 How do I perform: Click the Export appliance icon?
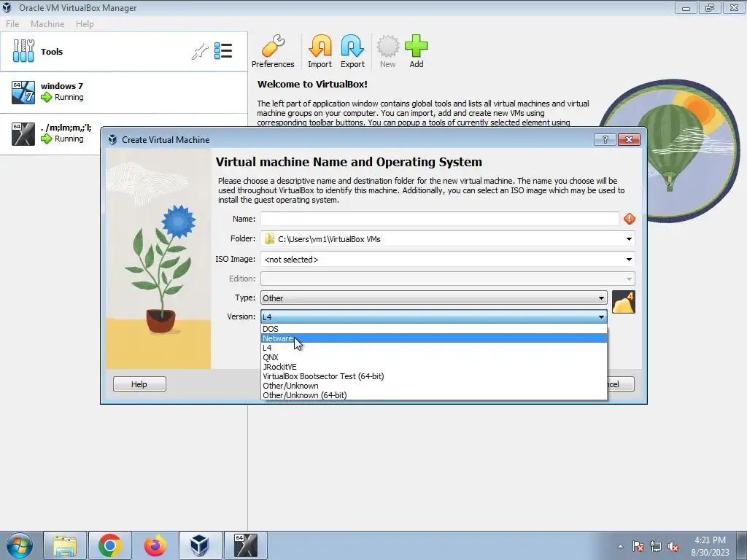(x=352, y=52)
